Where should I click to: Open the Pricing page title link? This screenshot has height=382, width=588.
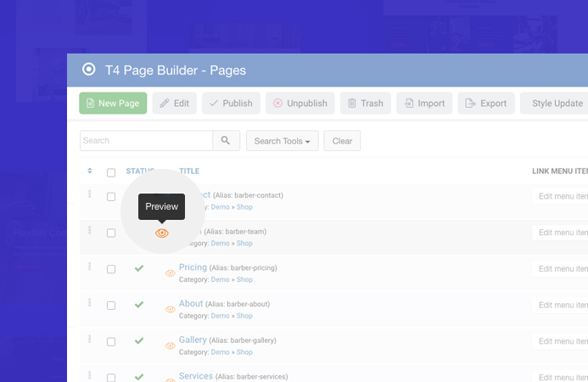tap(193, 267)
